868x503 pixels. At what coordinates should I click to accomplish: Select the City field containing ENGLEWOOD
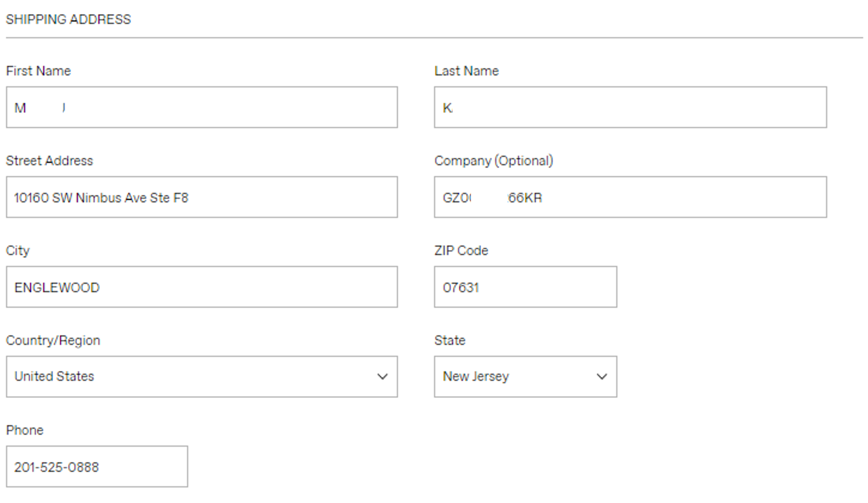202,287
